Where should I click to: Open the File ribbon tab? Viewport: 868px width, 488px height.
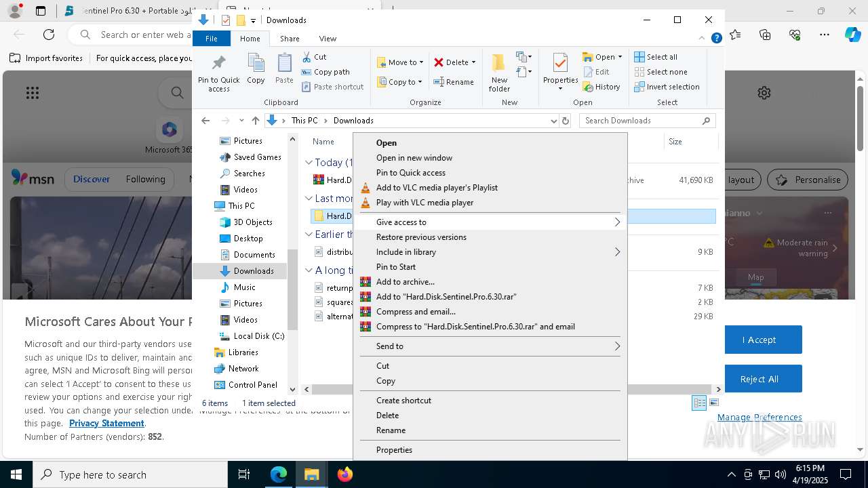[x=212, y=39]
